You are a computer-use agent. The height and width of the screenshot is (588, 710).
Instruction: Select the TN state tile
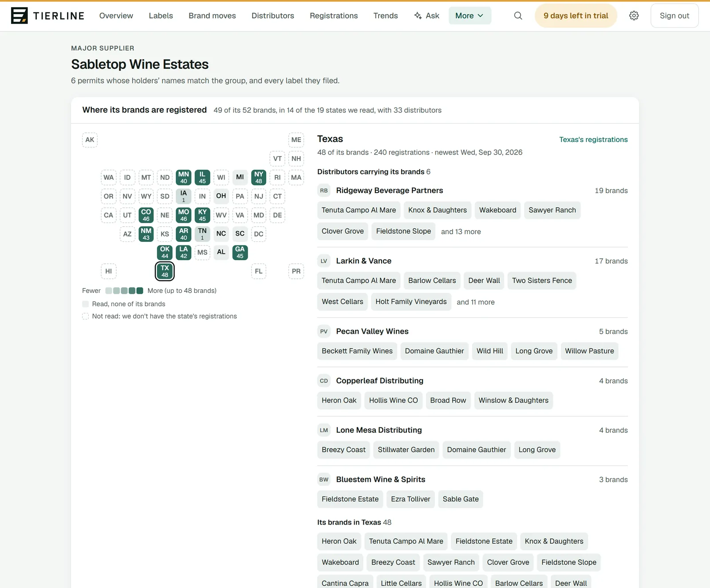click(x=202, y=234)
